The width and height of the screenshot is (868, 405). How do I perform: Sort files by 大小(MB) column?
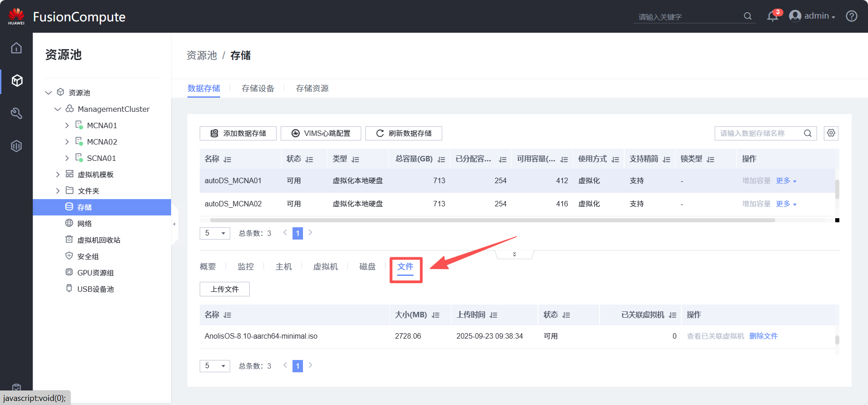tap(436, 315)
